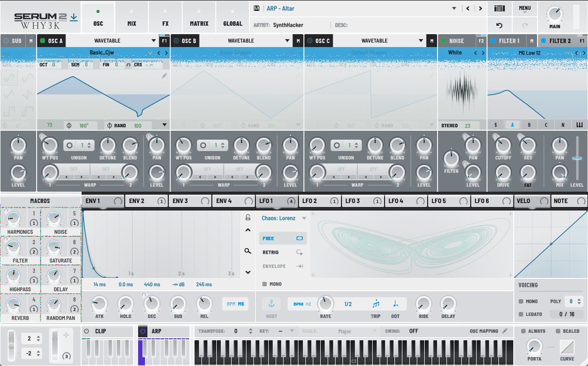Click the mod wheel

(55, 345)
